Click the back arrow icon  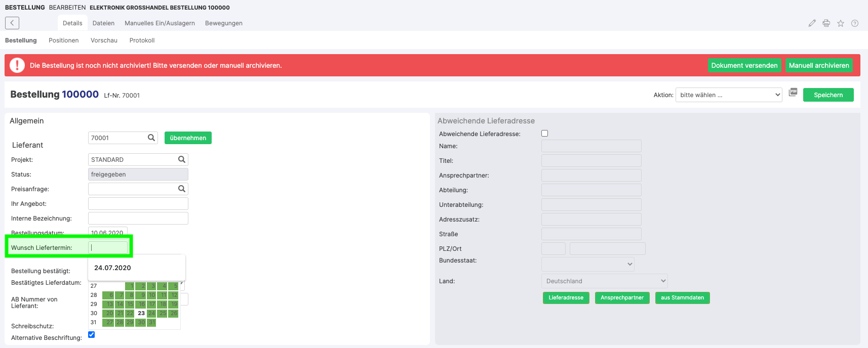(x=12, y=23)
